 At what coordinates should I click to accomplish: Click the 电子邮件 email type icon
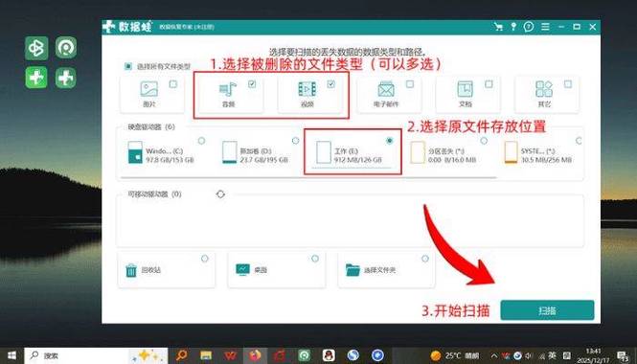[386, 89]
